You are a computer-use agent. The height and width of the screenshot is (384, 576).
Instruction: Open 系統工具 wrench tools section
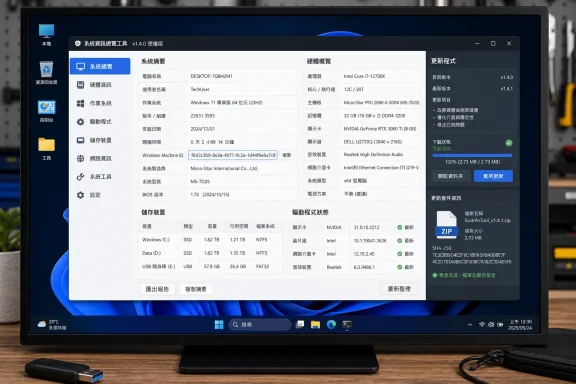tap(100, 177)
